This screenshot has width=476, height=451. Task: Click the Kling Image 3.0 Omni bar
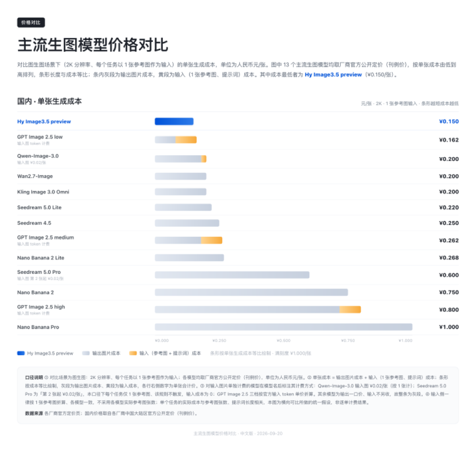click(180, 192)
